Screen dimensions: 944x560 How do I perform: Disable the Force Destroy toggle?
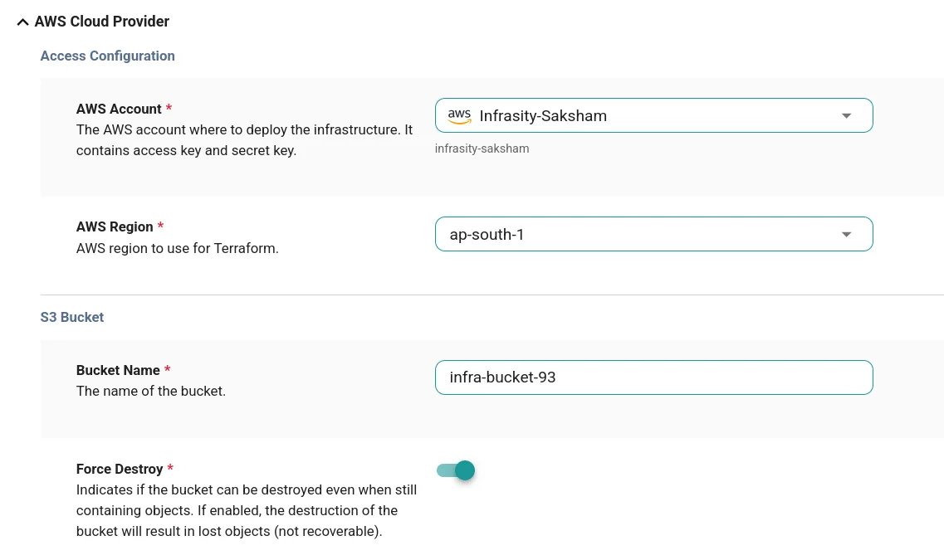click(x=457, y=471)
